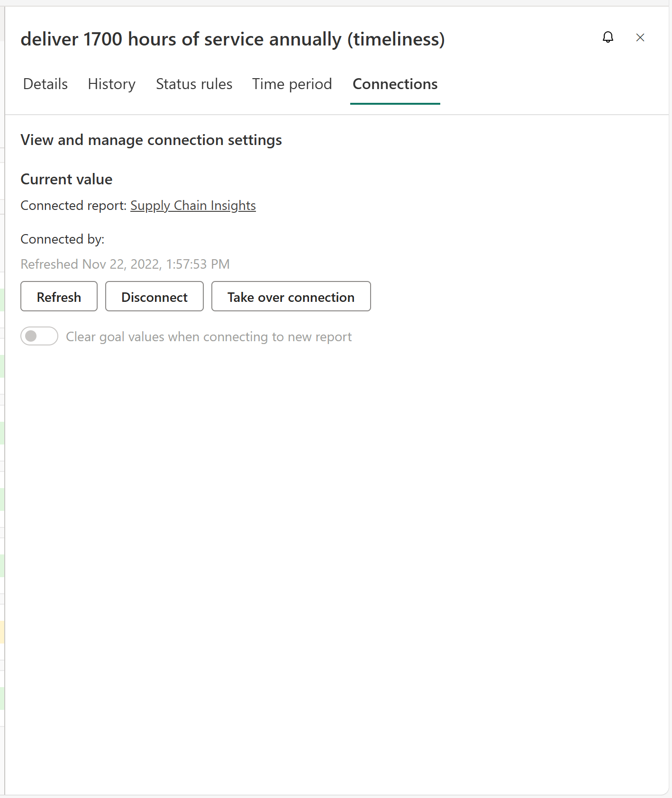
Task: Click Take over connection button
Action: [x=291, y=297]
